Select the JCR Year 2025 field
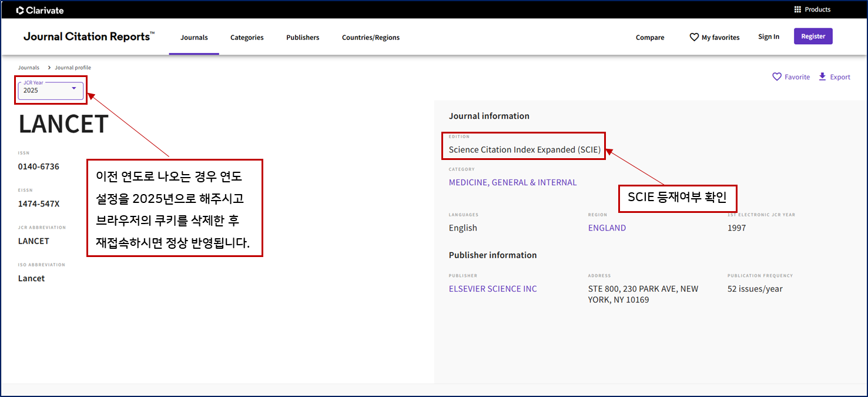The height and width of the screenshot is (397, 868). coord(51,90)
